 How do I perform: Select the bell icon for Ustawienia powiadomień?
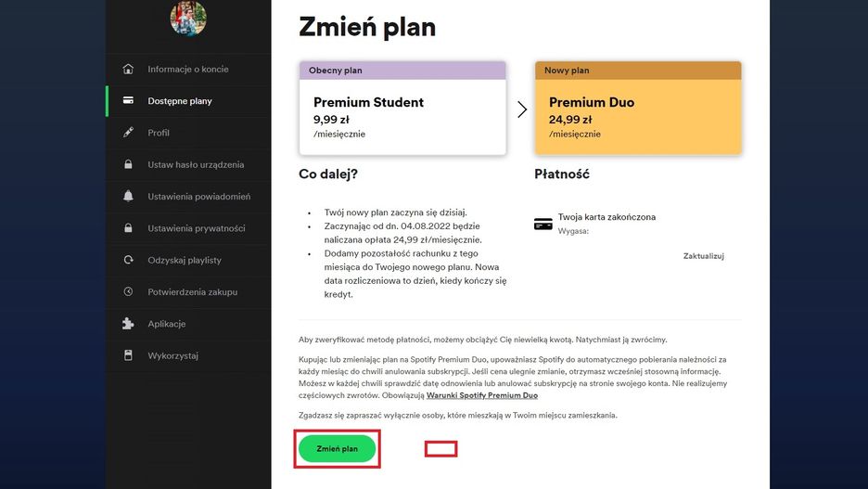point(128,197)
